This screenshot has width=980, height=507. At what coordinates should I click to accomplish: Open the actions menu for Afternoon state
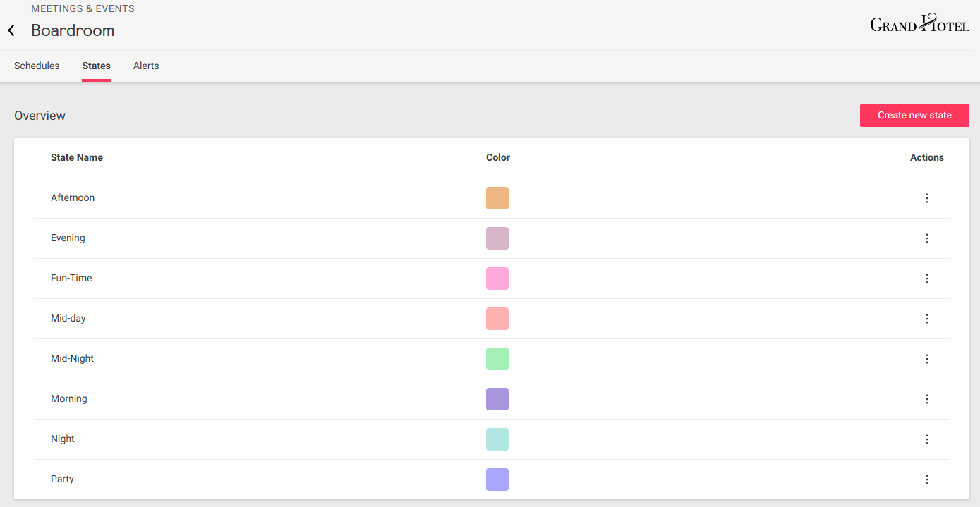tap(927, 198)
